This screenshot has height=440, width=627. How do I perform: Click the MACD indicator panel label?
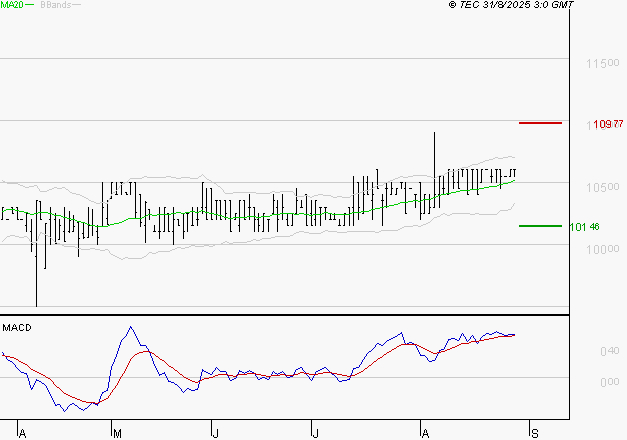click(x=17, y=327)
